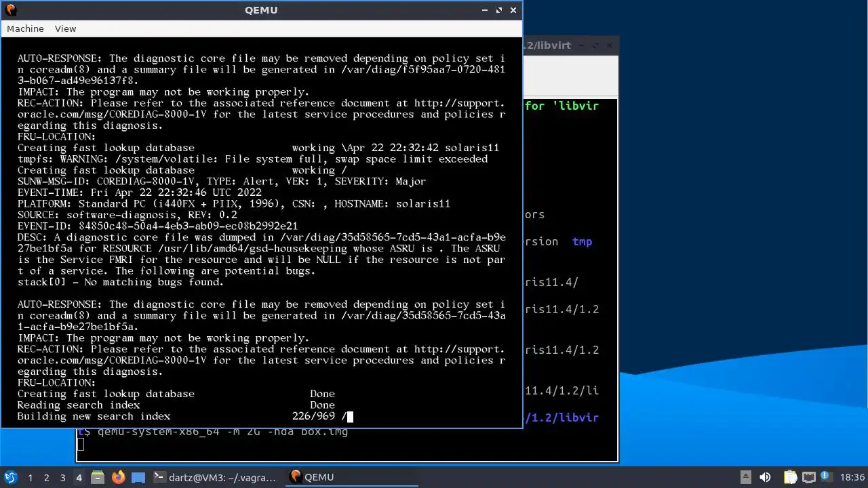
Task: Open the application launcher menu in taskbar
Action: 11,477
